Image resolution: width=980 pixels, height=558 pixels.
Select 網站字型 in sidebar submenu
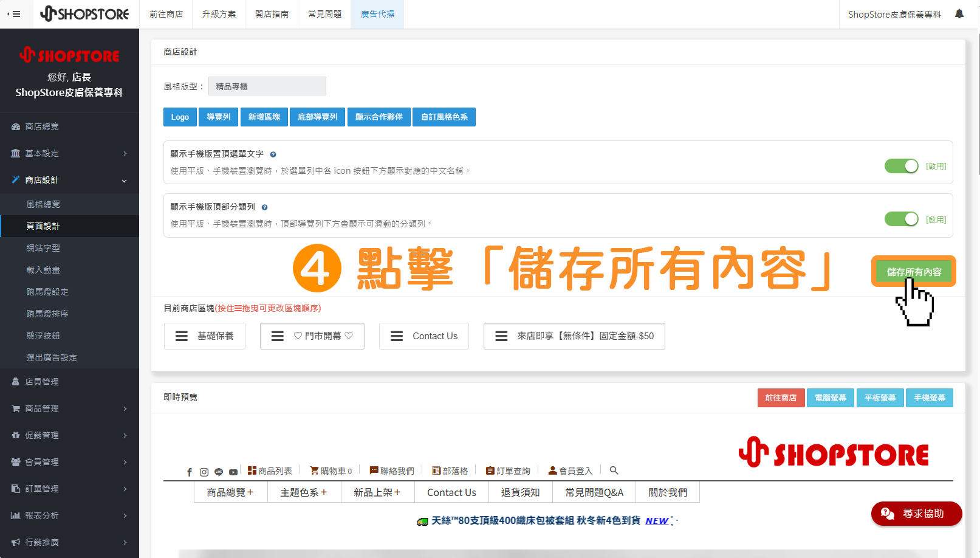[x=69, y=248]
